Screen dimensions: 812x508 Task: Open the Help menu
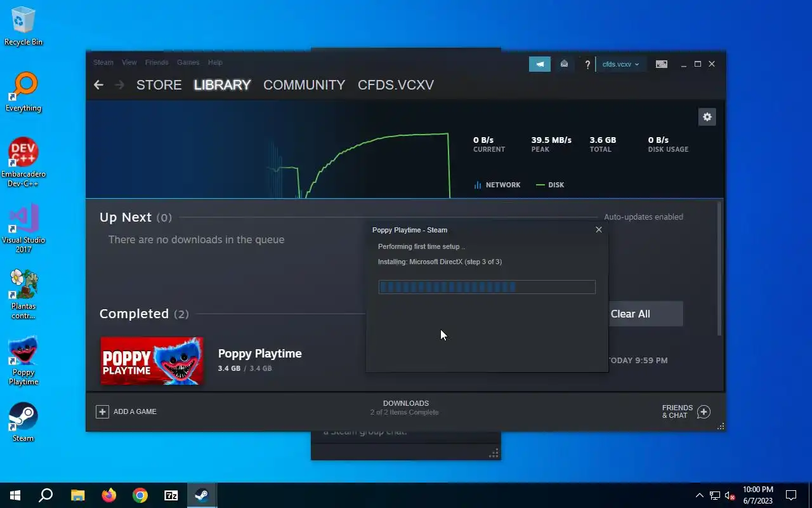215,62
